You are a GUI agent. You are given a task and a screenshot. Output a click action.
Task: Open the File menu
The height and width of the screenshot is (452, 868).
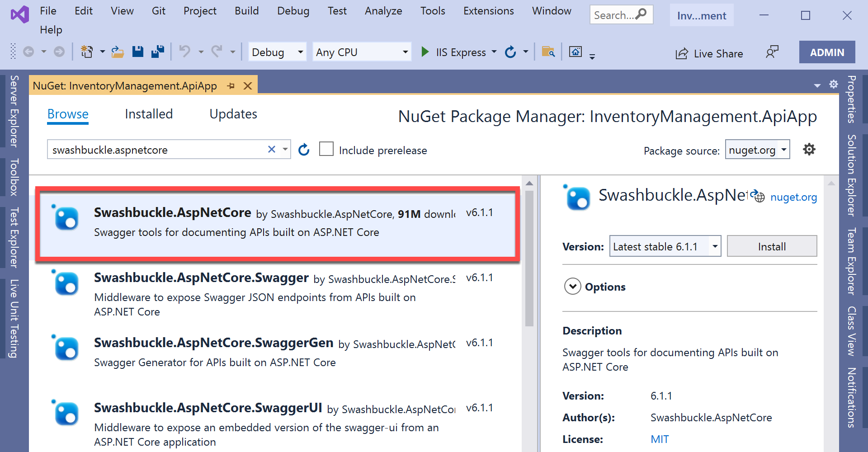pyautogui.click(x=48, y=11)
